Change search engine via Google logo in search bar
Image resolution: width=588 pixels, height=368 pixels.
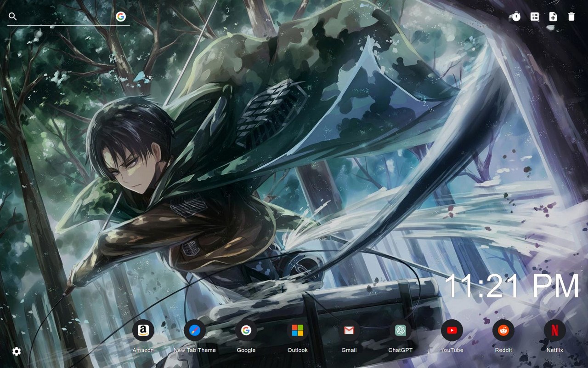point(121,17)
